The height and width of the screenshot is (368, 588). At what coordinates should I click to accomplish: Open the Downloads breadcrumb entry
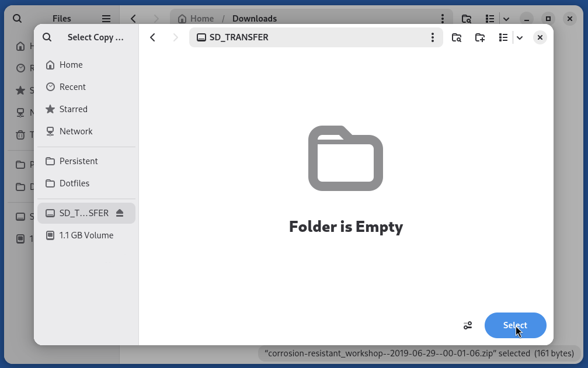tap(254, 18)
